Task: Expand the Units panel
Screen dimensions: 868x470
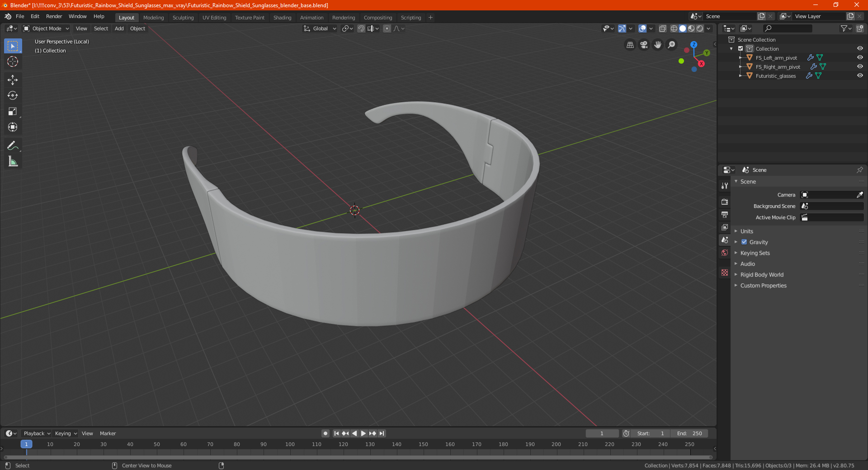Action: coord(746,231)
